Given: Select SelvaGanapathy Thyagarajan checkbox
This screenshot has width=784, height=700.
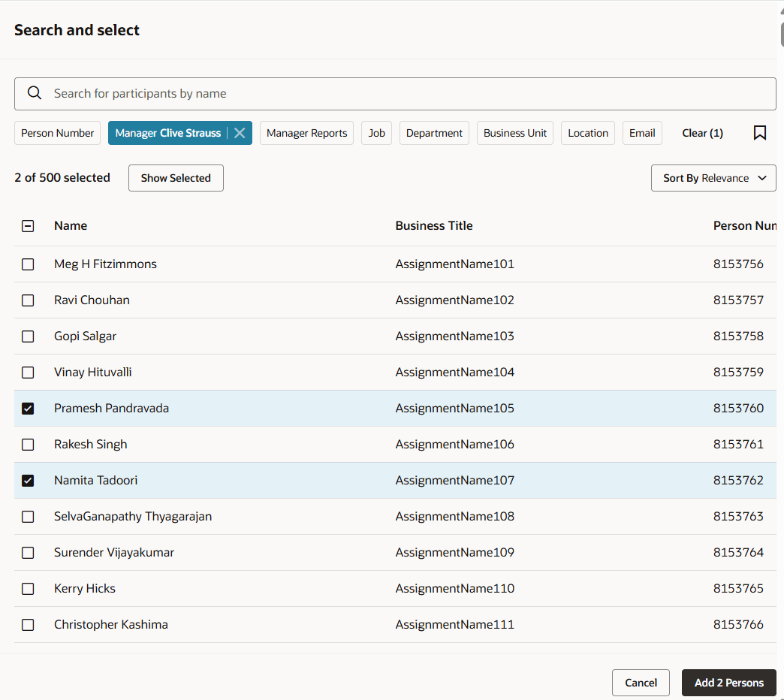Looking at the screenshot, I should pos(28,516).
